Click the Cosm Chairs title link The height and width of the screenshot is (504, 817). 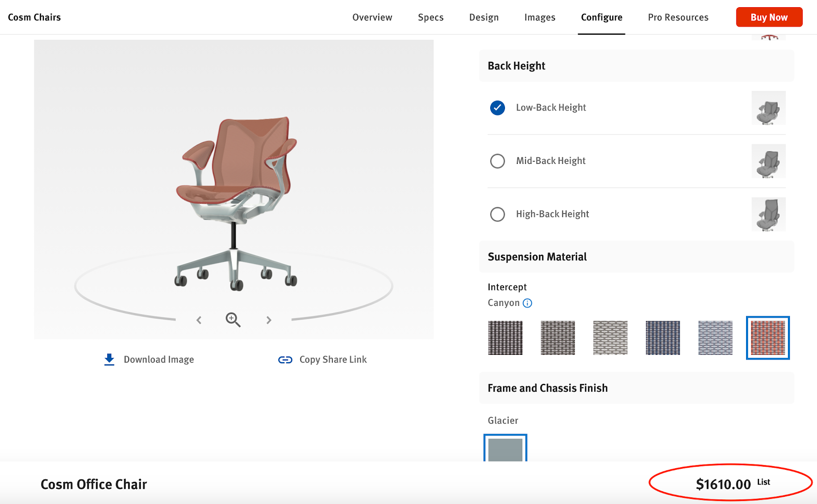(x=34, y=17)
